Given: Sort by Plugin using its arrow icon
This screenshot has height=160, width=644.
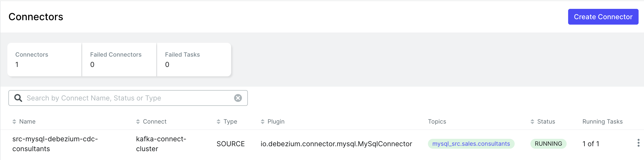Looking at the screenshot, I should (262, 122).
